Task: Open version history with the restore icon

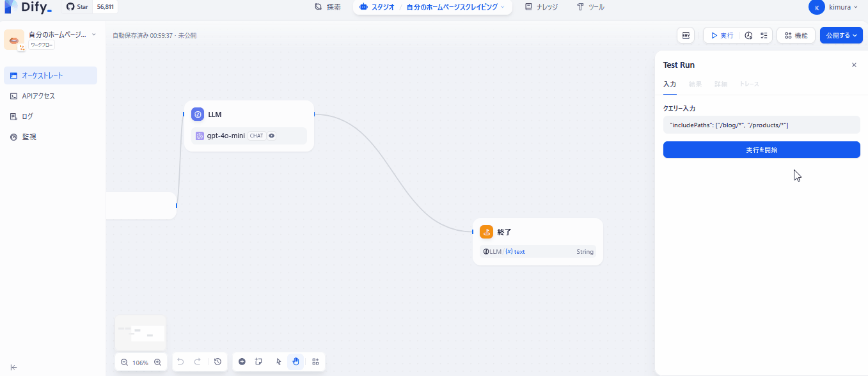Action: tap(217, 361)
